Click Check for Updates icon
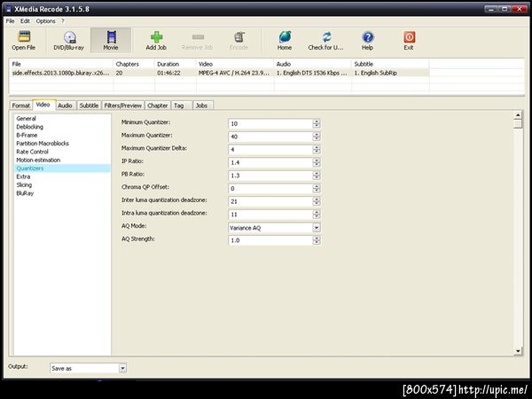Screen dimensions: 532x399 click(x=326, y=36)
